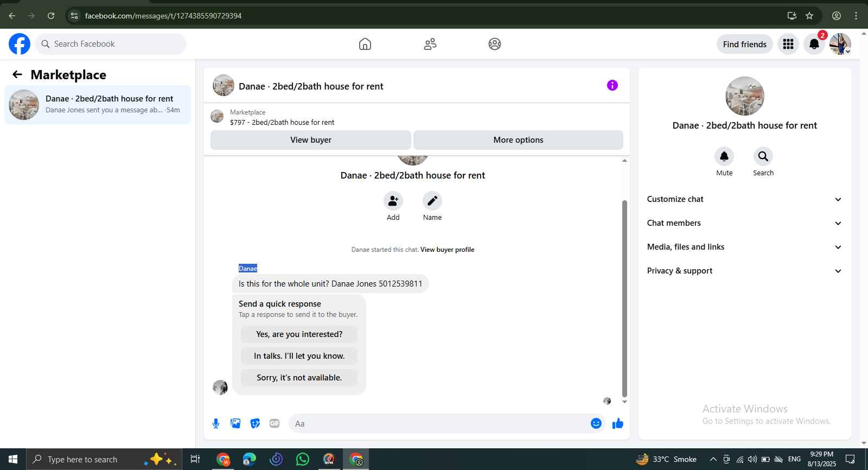
Task: Open browser profile icon in toolbar
Action: tap(837, 16)
